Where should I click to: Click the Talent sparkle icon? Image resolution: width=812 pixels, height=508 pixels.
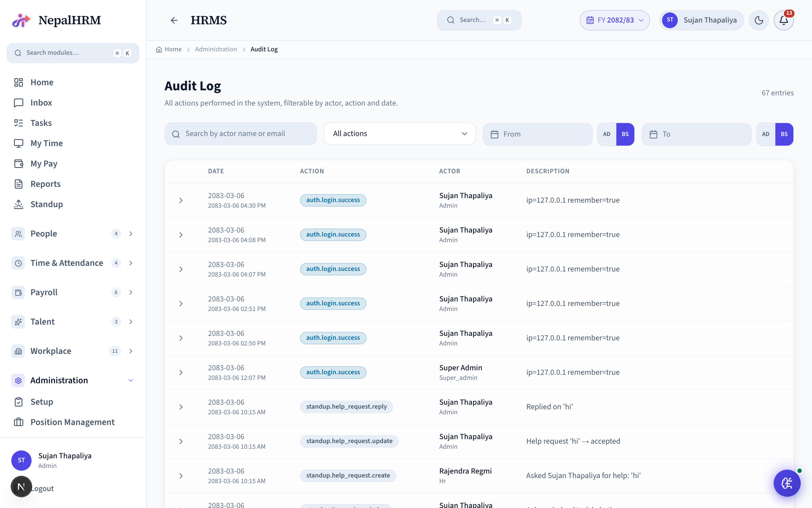pos(18,321)
